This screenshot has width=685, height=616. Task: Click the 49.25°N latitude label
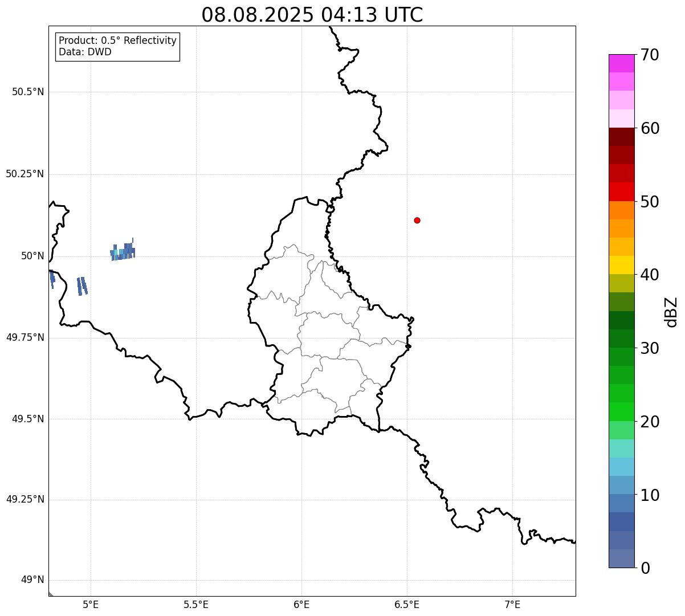point(25,499)
